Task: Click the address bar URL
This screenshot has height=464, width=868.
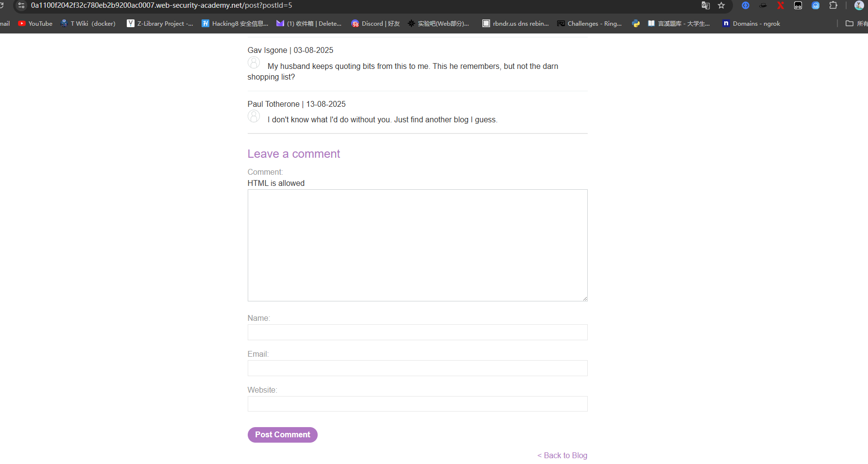Action: point(162,5)
